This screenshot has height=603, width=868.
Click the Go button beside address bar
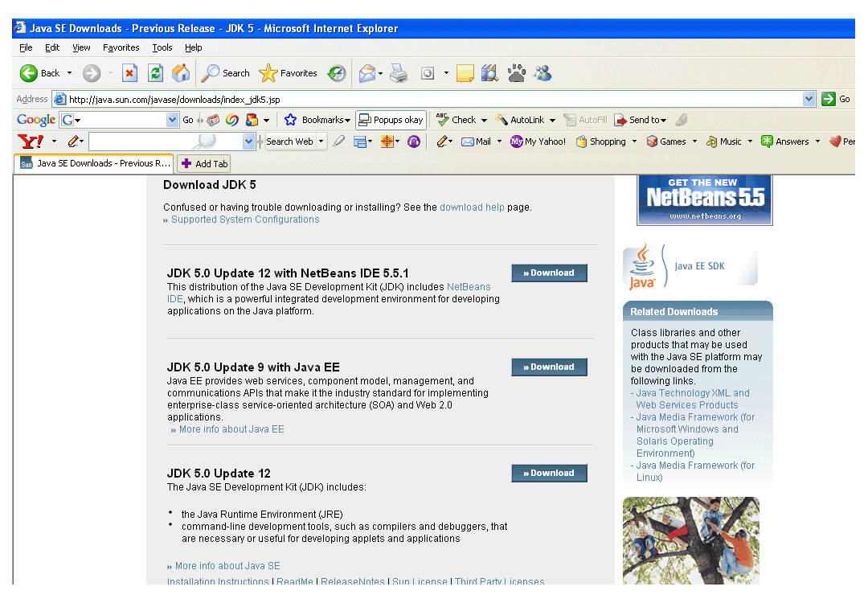(x=836, y=99)
